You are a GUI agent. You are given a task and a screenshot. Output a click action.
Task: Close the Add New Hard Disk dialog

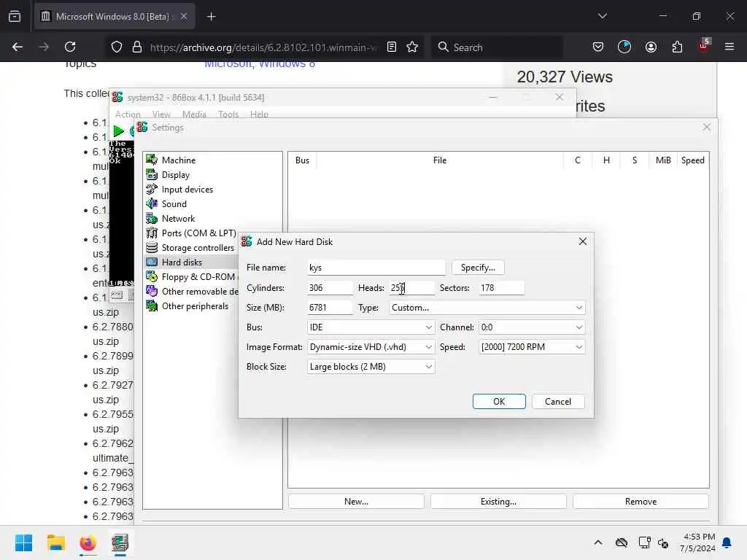582,241
